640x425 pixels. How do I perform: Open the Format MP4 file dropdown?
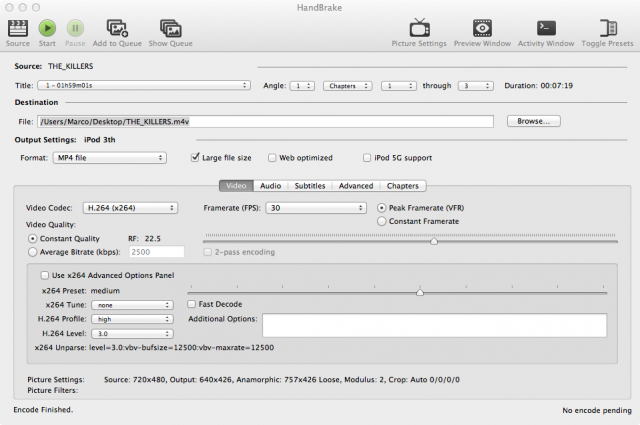click(x=110, y=158)
